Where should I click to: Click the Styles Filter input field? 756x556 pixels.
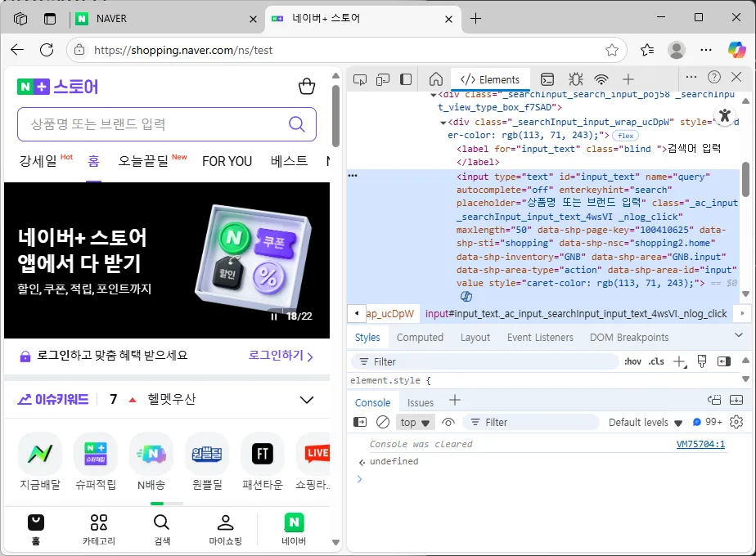(485, 361)
